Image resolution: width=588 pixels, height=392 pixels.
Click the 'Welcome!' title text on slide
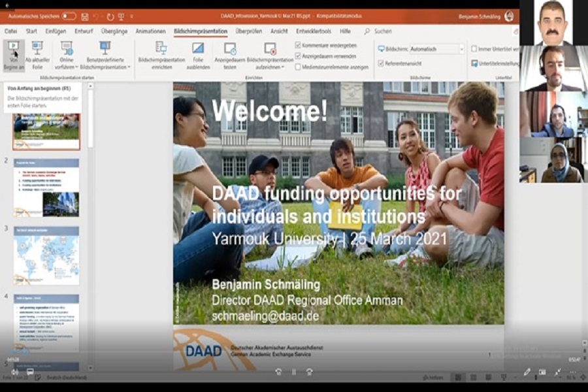coord(270,110)
